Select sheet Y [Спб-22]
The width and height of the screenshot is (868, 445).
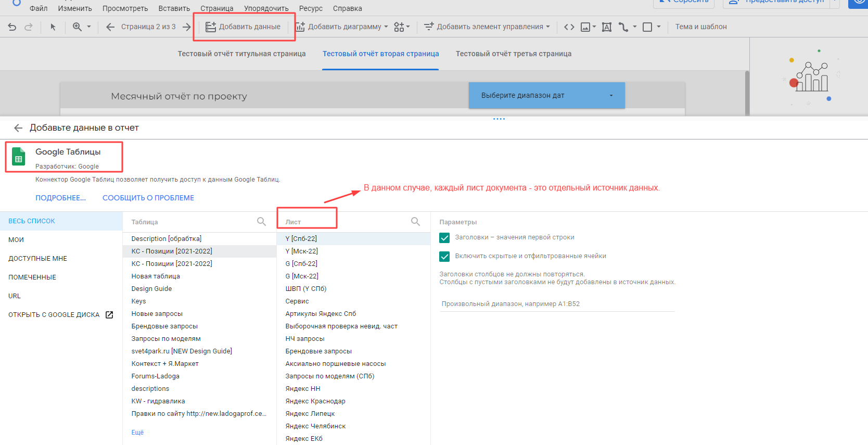click(x=354, y=239)
